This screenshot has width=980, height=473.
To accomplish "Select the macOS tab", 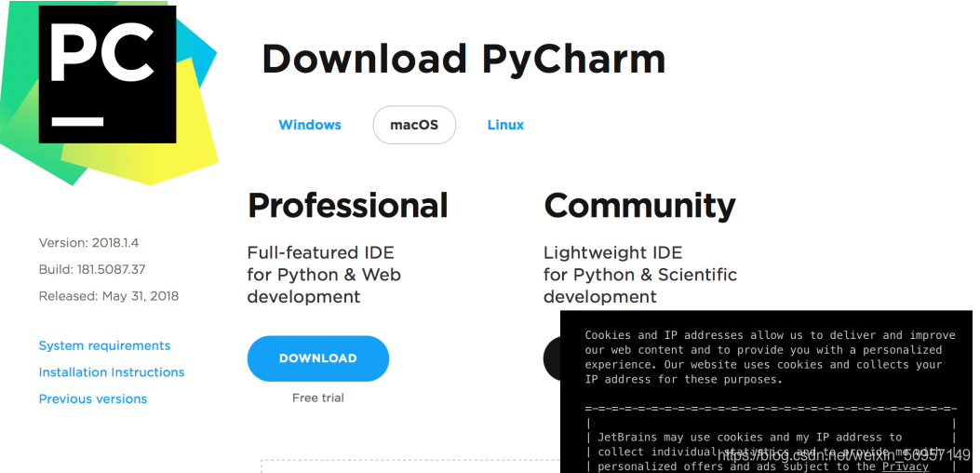I will [x=414, y=125].
